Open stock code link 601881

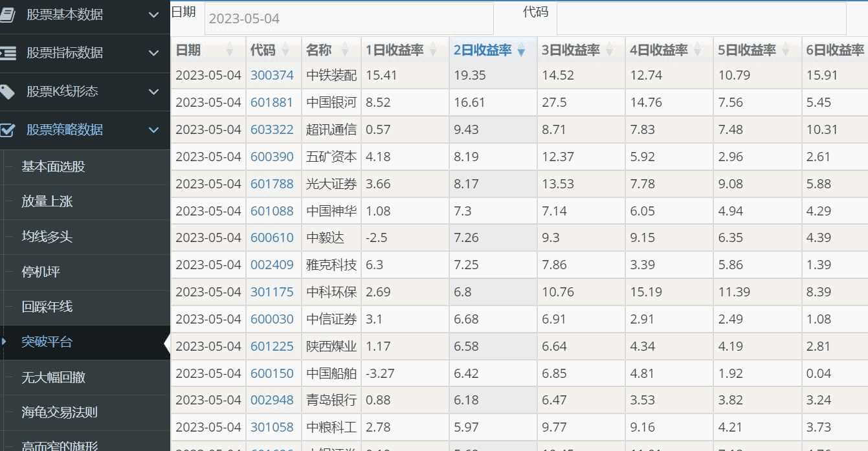click(x=272, y=102)
